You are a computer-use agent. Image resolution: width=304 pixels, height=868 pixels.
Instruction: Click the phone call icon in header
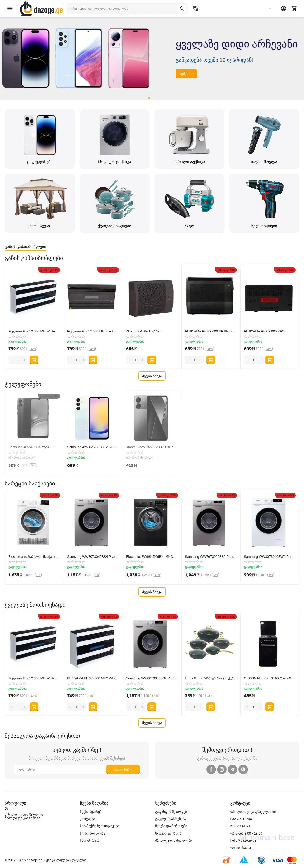(x=195, y=9)
